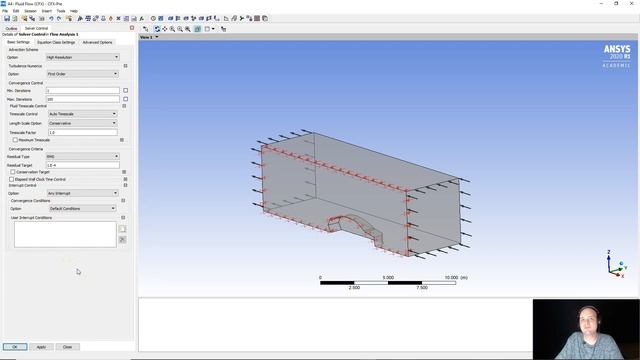This screenshot has height=360, width=640.
Task: Close the Solver Control details tab red icon
Action: 132,28
